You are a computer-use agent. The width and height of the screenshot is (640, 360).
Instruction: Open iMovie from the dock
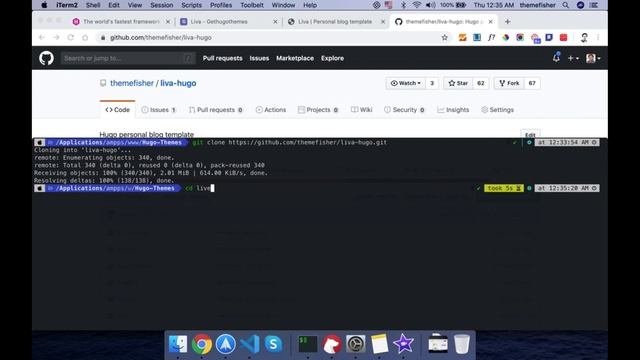[x=403, y=344]
